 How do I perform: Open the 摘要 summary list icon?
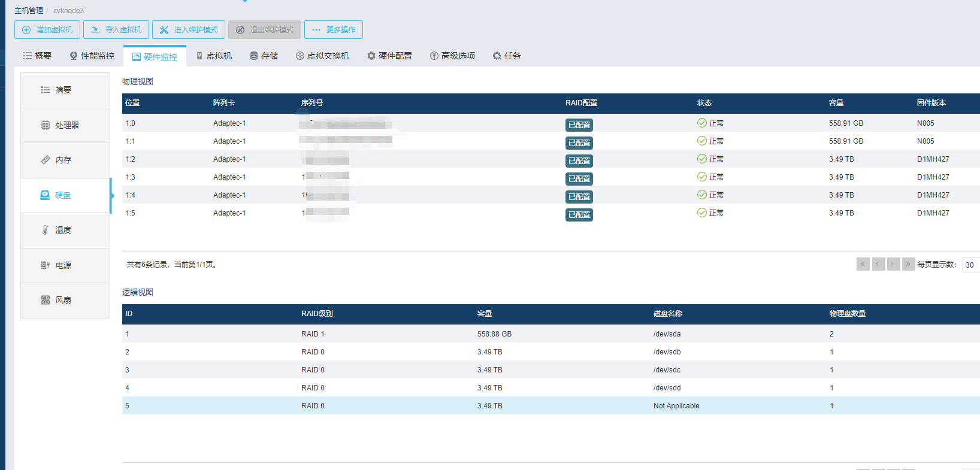[46, 90]
